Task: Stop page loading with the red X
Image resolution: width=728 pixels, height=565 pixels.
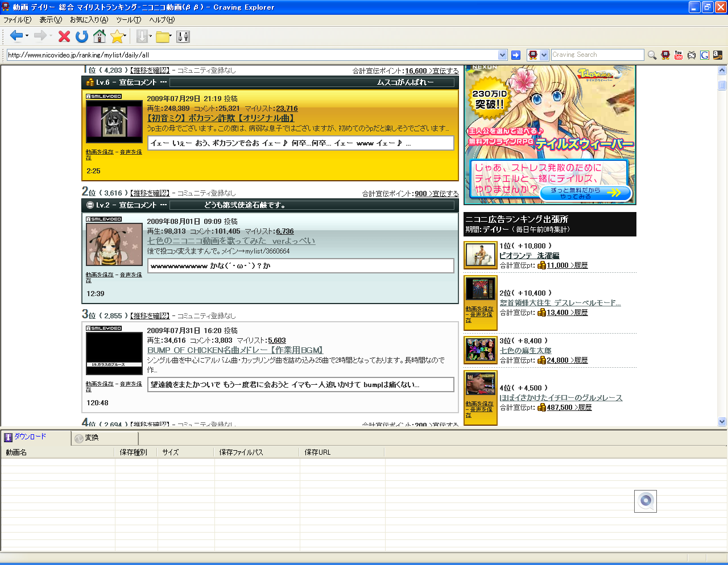Action: [64, 36]
